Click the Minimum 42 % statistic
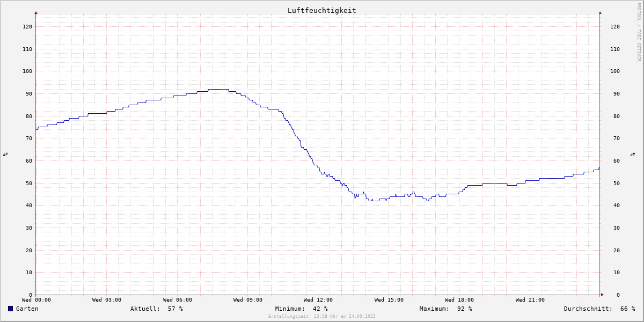This screenshot has width=644, height=322. point(301,309)
